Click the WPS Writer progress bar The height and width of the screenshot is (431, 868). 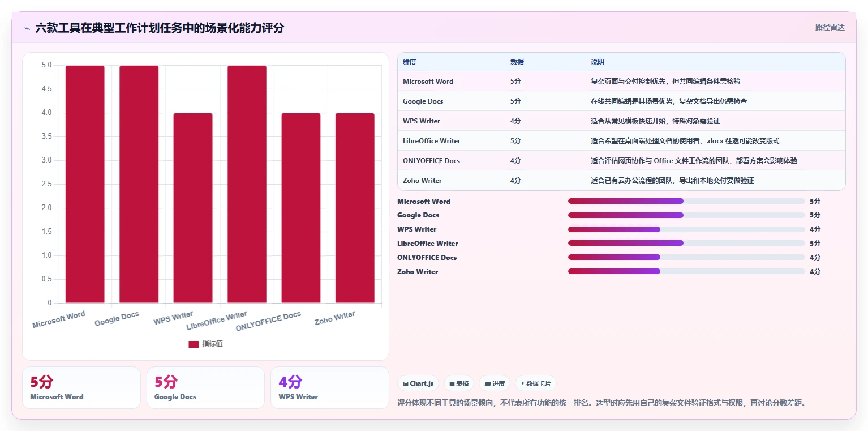pyautogui.click(x=686, y=229)
